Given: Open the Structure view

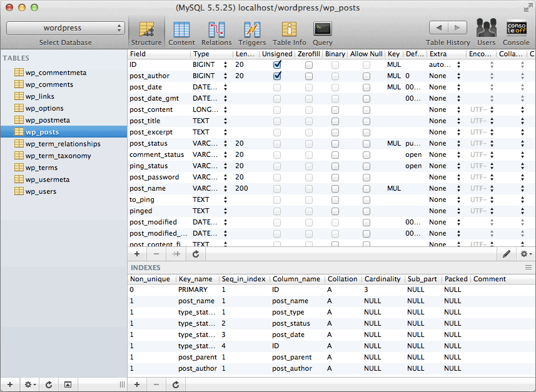Looking at the screenshot, I should click(146, 33).
